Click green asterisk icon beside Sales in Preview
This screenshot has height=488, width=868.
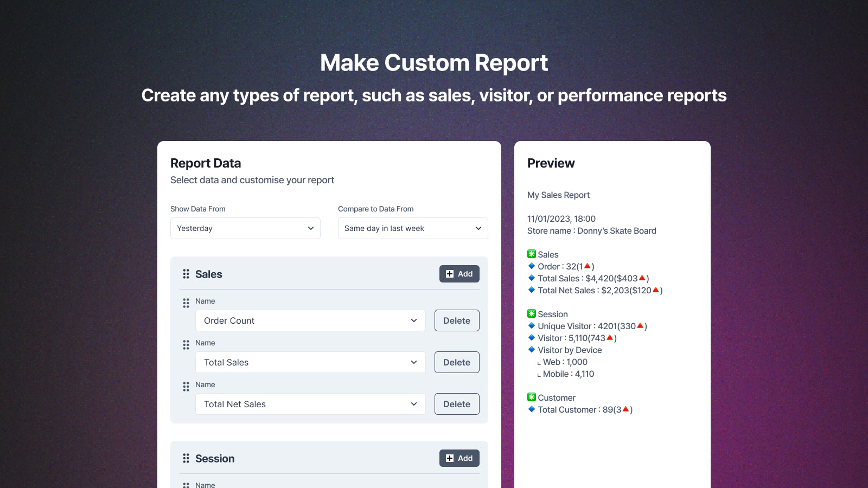pos(532,254)
